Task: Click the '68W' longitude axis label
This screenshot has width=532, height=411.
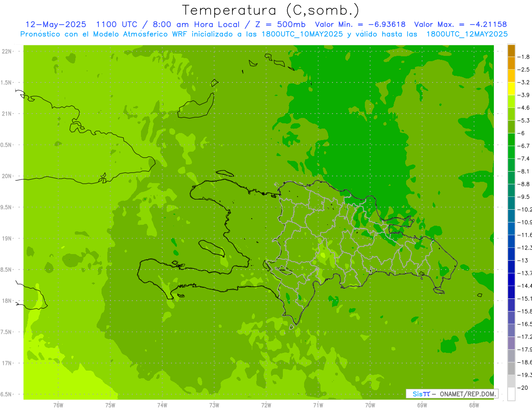Action: coord(473,405)
